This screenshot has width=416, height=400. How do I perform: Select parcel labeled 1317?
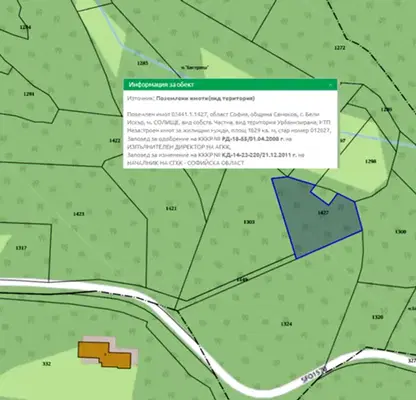pos(21,248)
